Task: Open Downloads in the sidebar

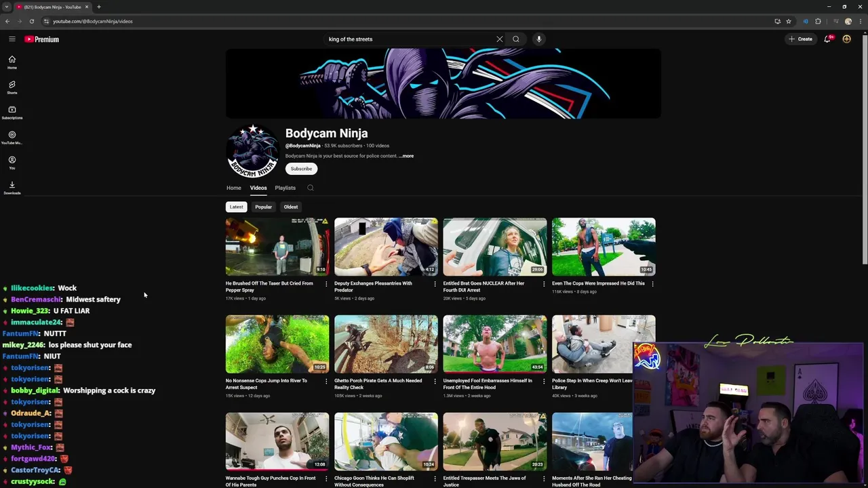Action: [x=12, y=188]
